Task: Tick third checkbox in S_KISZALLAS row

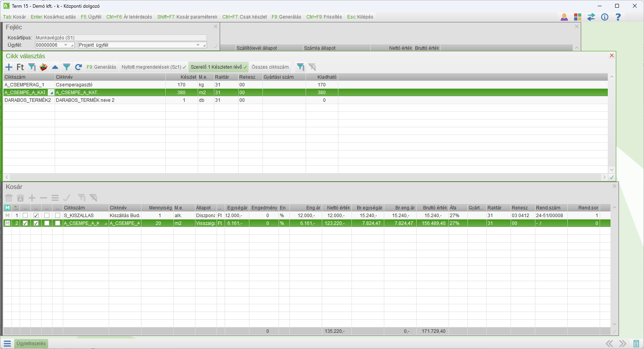Action: (47, 216)
